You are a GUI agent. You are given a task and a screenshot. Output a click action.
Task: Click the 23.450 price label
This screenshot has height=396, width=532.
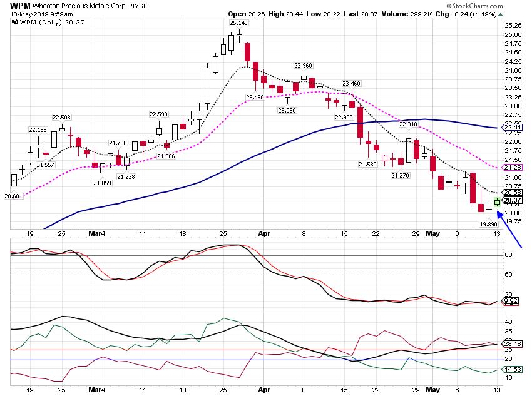[255, 98]
